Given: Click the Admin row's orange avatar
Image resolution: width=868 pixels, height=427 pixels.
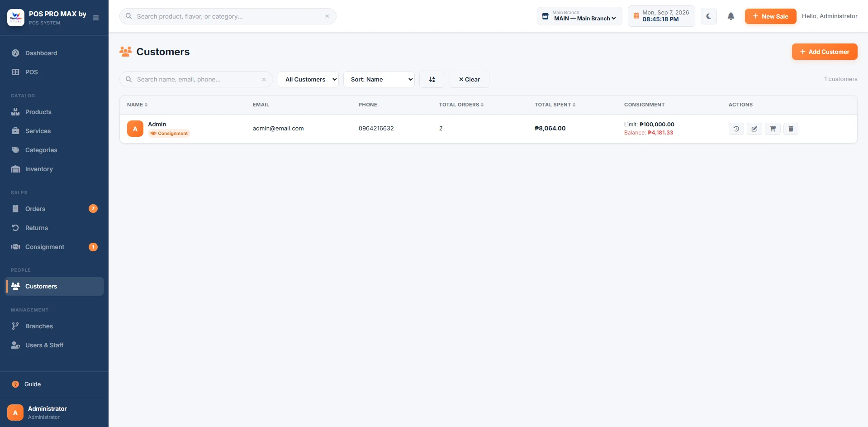Looking at the screenshot, I should pyautogui.click(x=135, y=129).
